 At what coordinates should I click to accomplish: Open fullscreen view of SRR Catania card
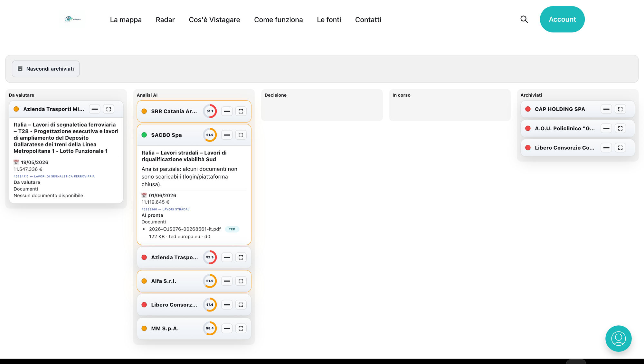(x=241, y=111)
